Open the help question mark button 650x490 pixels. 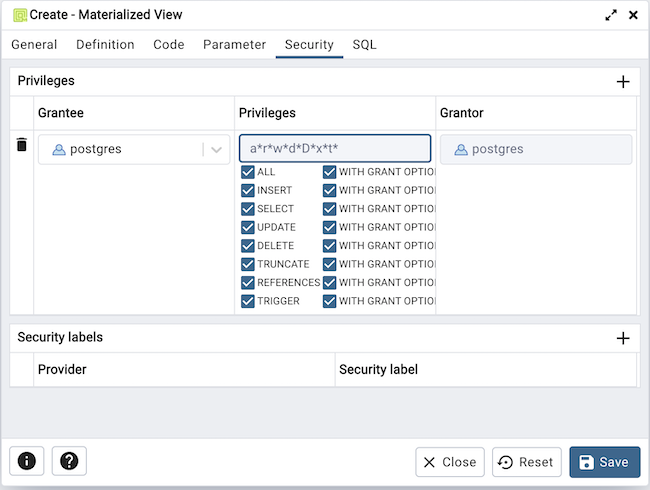point(69,461)
